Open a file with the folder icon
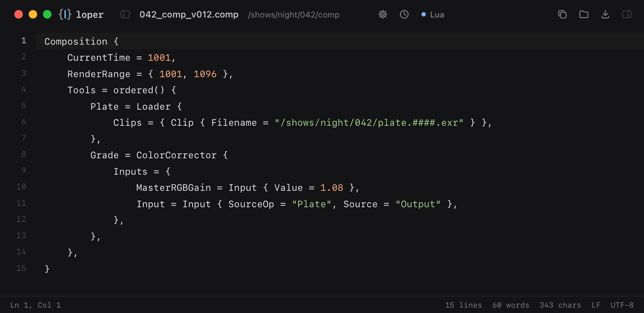The image size is (644, 313). pos(584,14)
